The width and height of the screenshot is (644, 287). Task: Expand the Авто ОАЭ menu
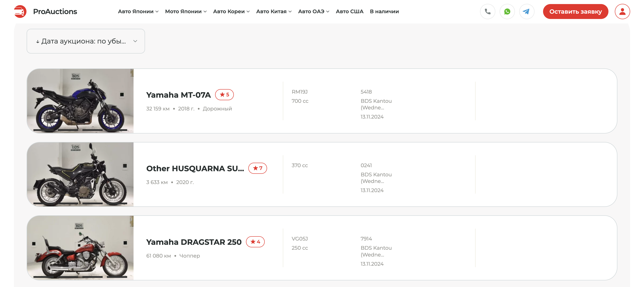(x=313, y=12)
